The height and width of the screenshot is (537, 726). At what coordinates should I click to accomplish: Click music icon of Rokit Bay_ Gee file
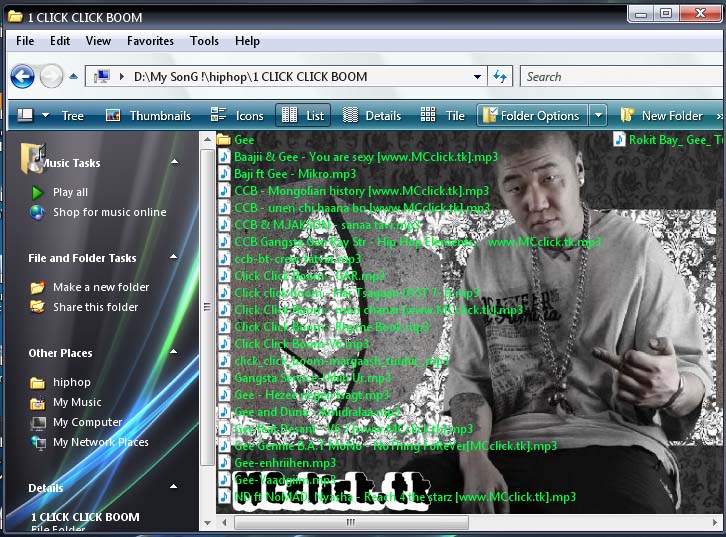(620, 139)
